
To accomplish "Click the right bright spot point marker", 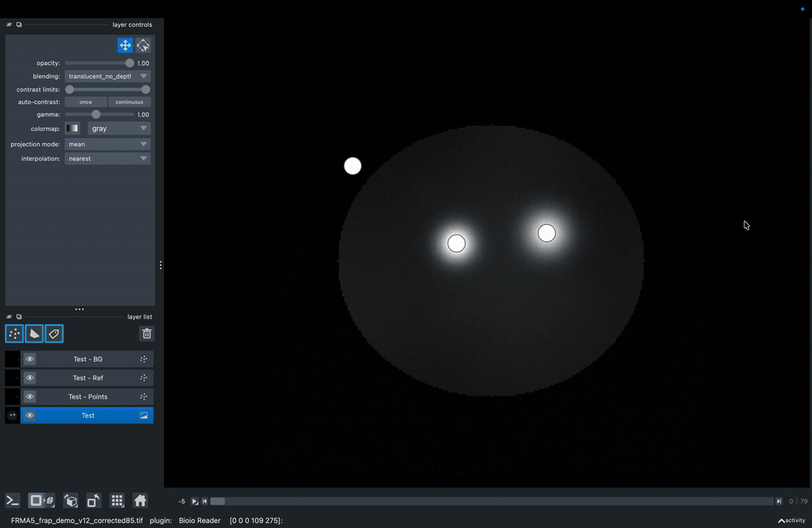I will [546, 234].
